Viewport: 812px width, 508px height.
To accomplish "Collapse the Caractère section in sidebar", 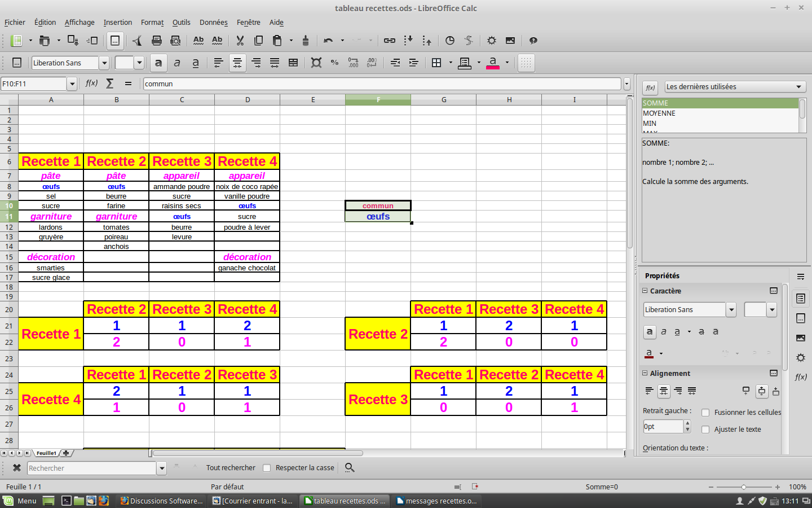I will pyautogui.click(x=645, y=291).
